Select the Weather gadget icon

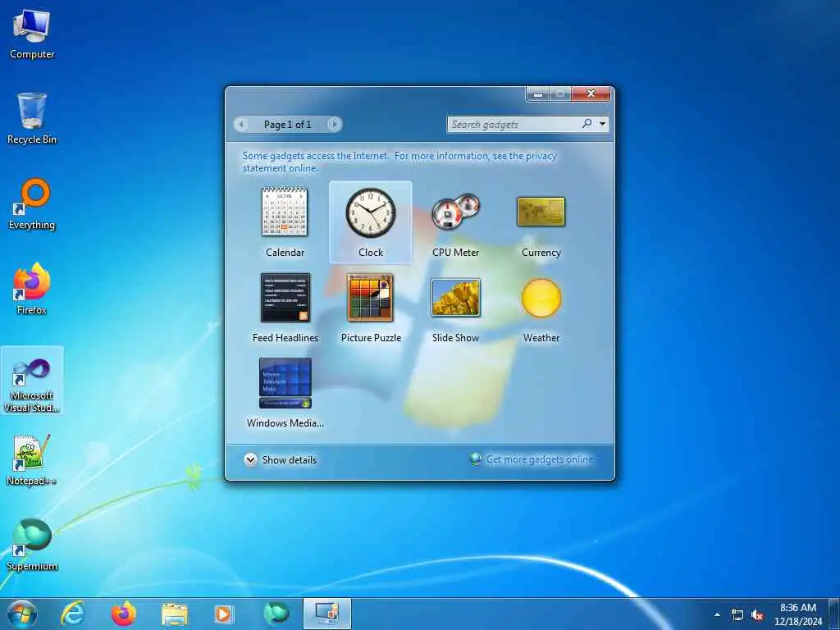pyautogui.click(x=541, y=298)
